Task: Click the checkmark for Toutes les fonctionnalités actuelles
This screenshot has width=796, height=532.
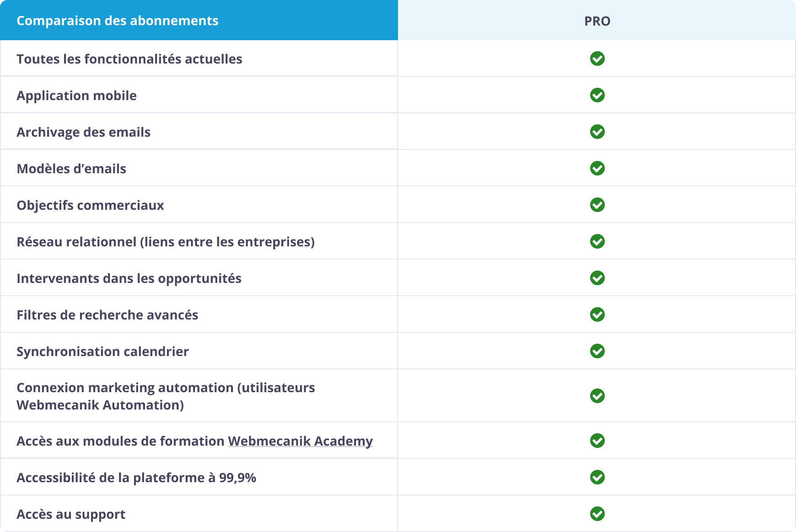Action: (x=597, y=59)
